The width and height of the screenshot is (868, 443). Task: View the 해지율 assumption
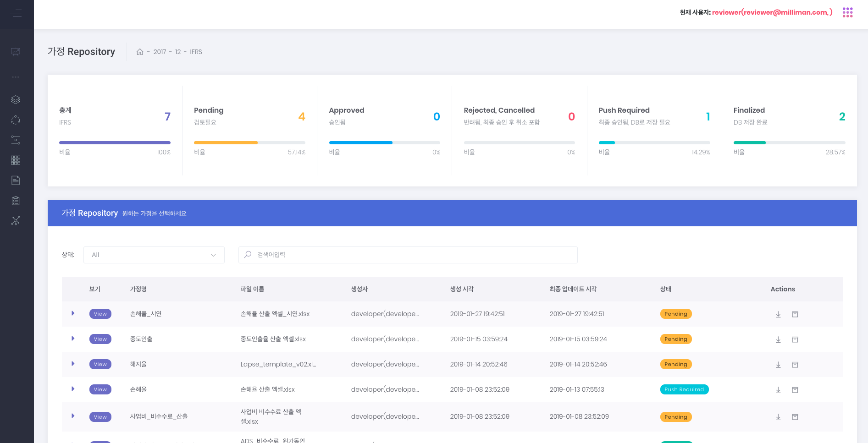(100, 364)
